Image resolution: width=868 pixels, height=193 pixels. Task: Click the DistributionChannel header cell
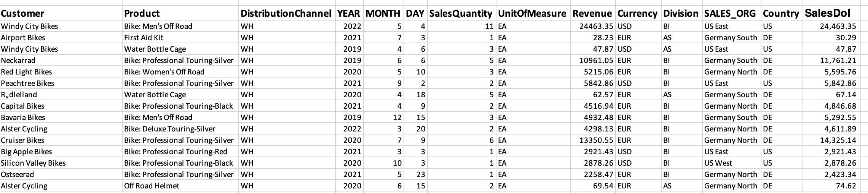286,14
